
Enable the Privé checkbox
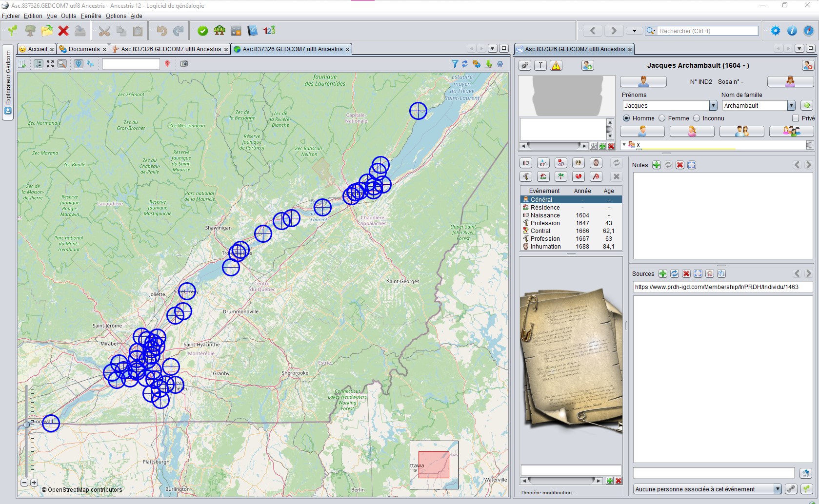[x=796, y=118]
